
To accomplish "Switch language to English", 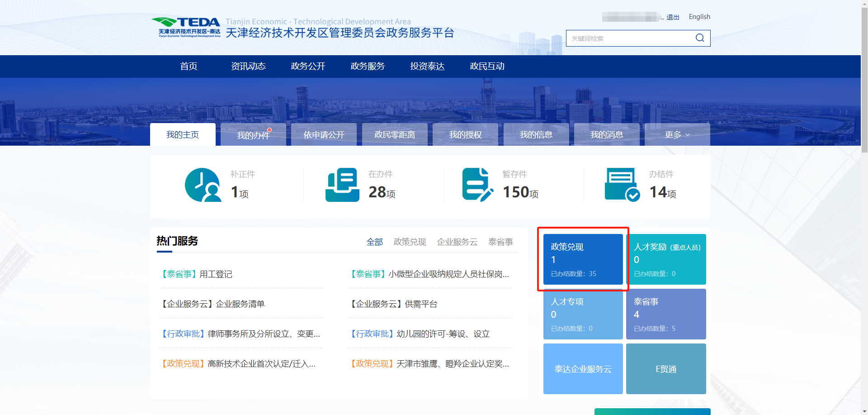I will click(x=699, y=17).
